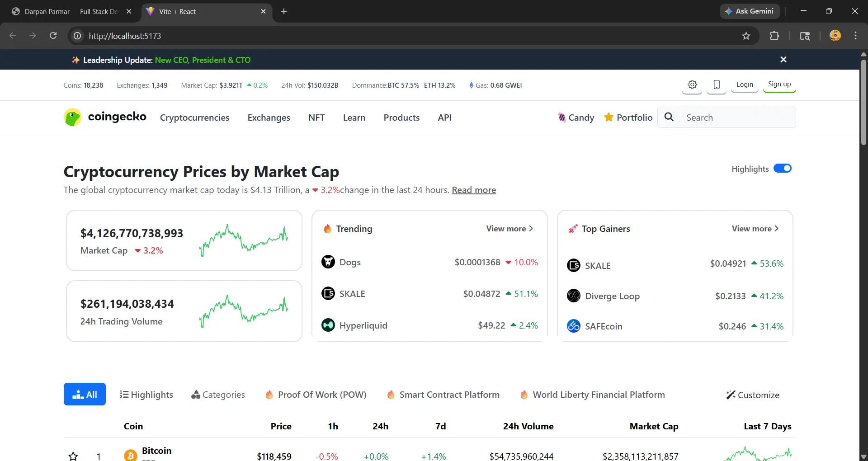Screen dimensions: 868x461
Task: Click the Diverge Loop coin icon
Action: (x=574, y=296)
